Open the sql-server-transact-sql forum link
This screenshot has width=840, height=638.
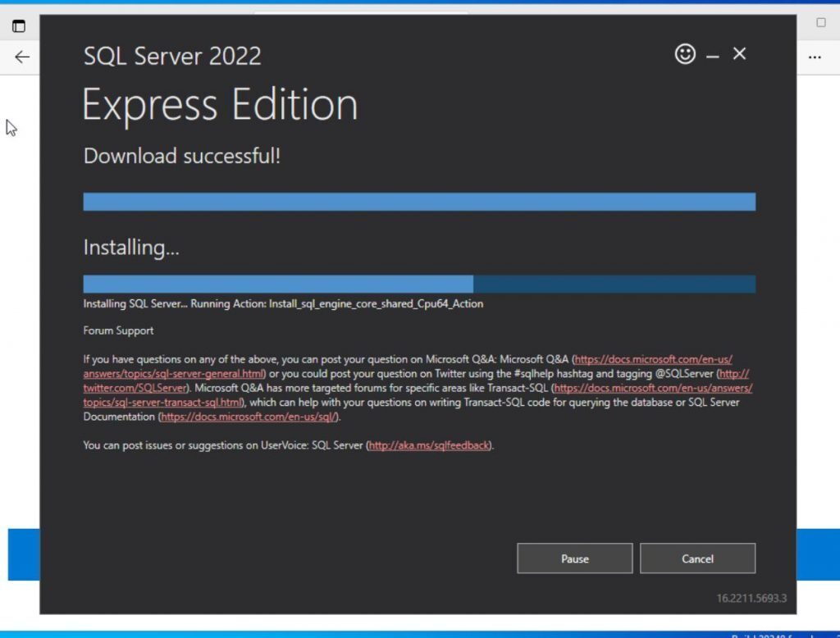(156, 402)
